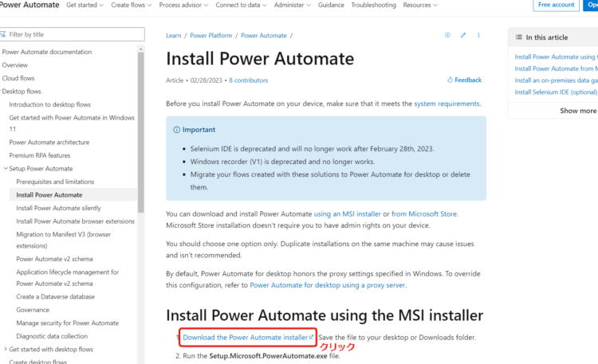Click the In this article list icon

click(x=519, y=37)
